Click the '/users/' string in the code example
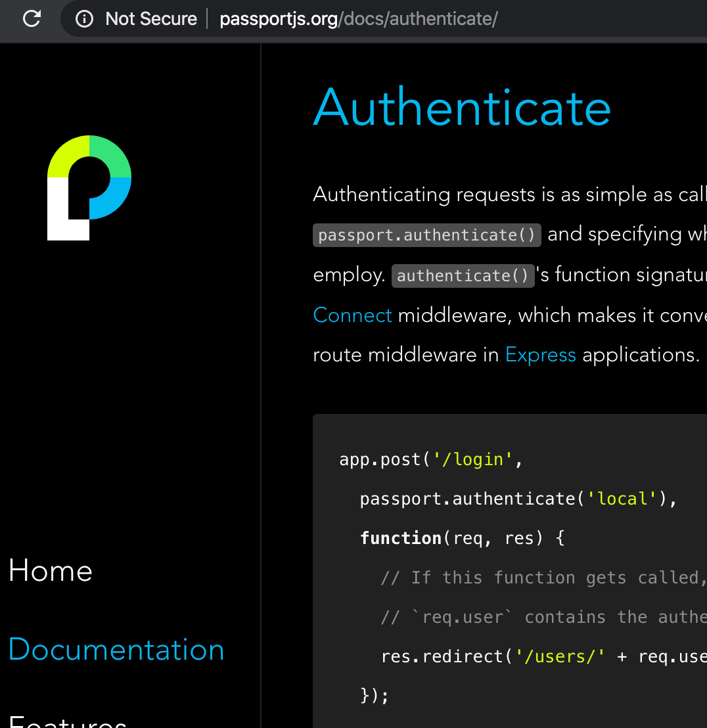This screenshot has width=707, height=728. 560,656
